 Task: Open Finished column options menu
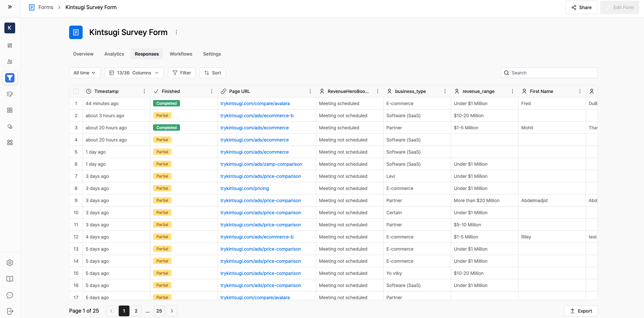pyautogui.click(x=212, y=91)
